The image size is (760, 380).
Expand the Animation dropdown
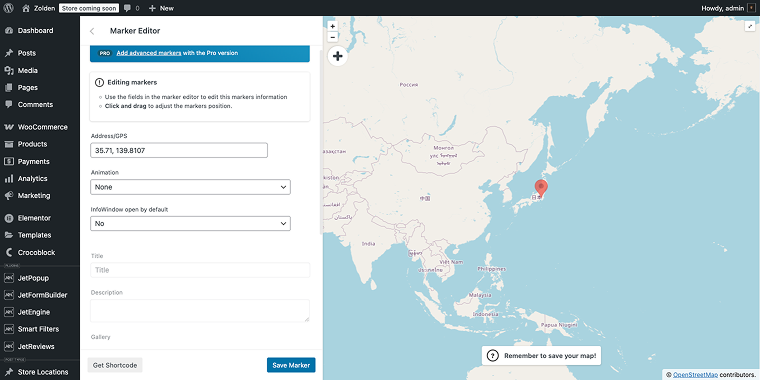(x=190, y=187)
